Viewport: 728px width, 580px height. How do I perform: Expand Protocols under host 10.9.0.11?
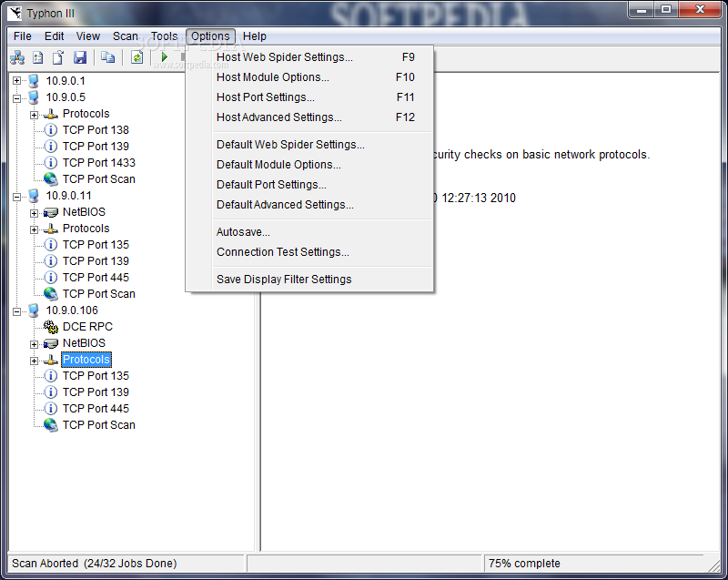pos(34,229)
